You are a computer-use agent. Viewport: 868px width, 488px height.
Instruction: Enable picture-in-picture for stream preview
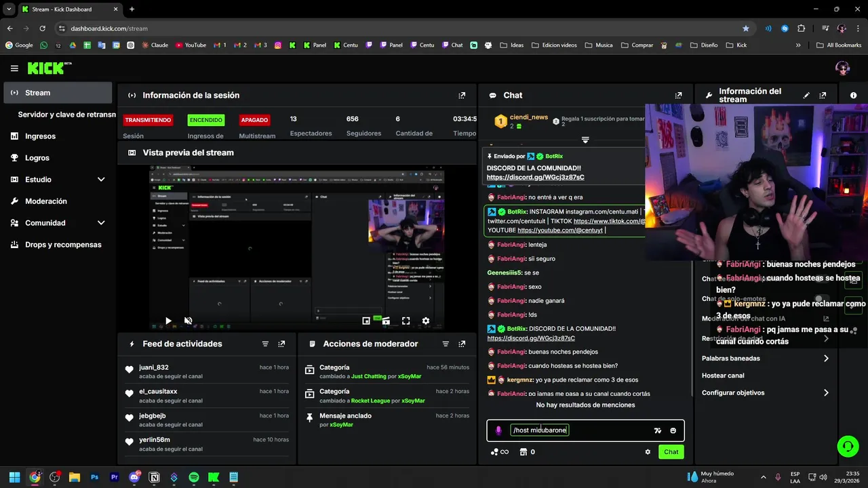(366, 321)
